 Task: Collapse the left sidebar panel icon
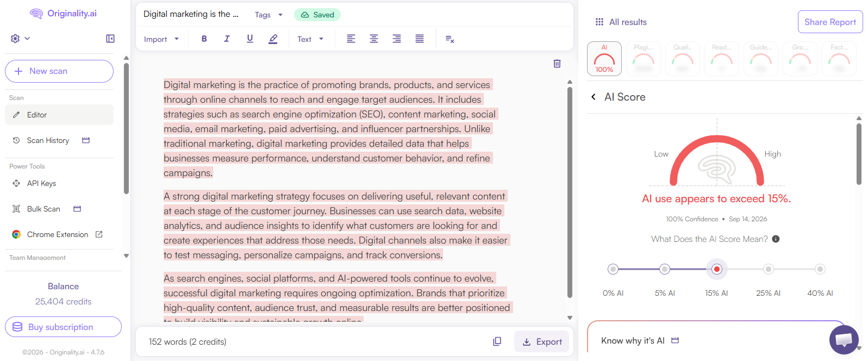(110, 39)
